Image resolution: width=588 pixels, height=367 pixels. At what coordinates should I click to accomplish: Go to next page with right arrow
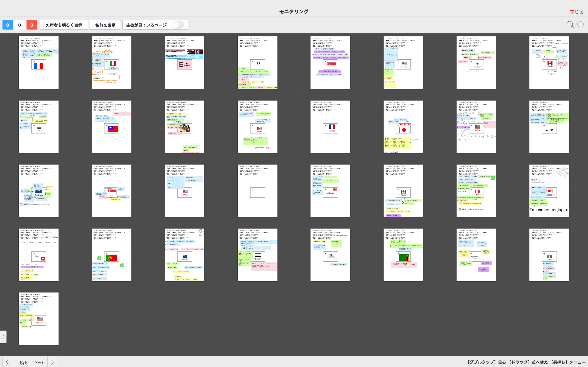click(53, 362)
